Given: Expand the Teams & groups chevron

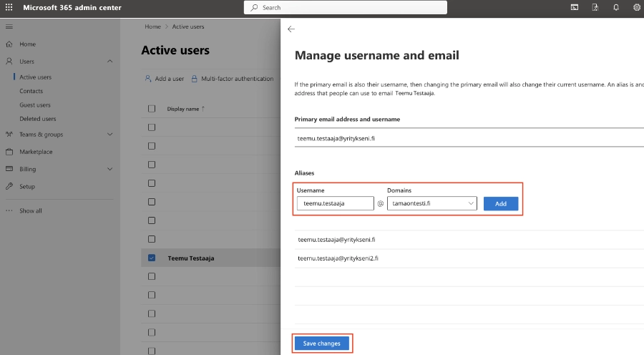Looking at the screenshot, I should (x=109, y=135).
